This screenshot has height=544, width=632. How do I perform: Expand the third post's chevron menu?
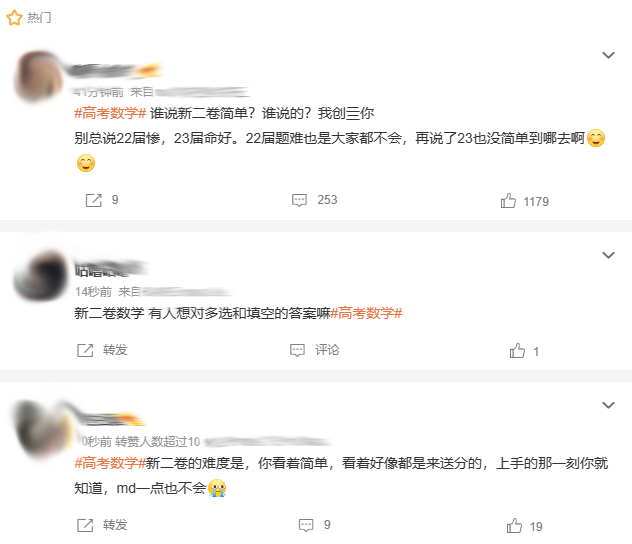pyautogui.click(x=608, y=405)
